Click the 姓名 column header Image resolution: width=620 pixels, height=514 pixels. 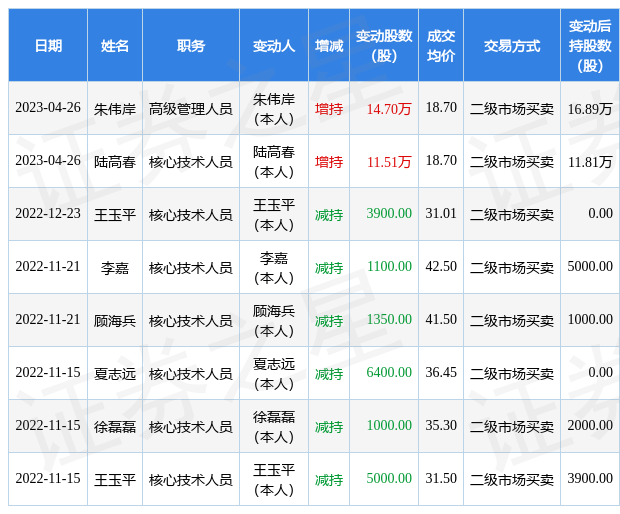pos(115,46)
